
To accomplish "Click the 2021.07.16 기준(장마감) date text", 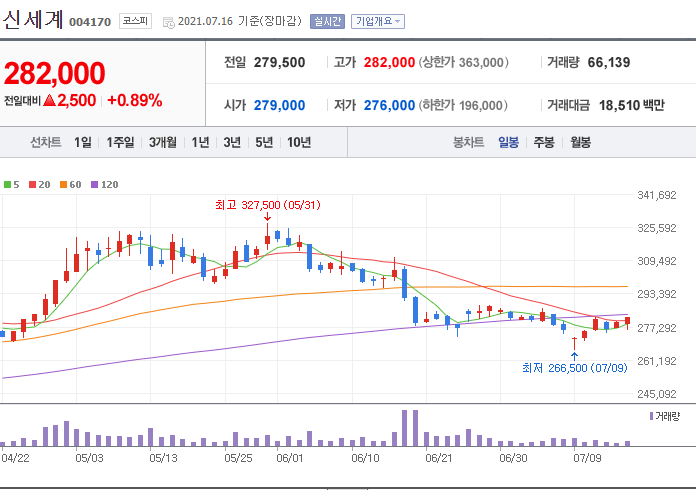I will [x=240, y=21].
